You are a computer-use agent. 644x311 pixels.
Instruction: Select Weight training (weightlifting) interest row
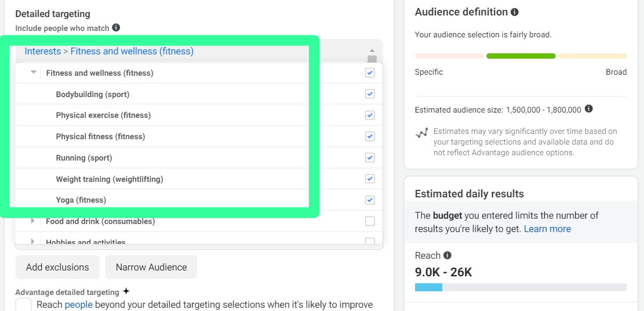click(109, 179)
